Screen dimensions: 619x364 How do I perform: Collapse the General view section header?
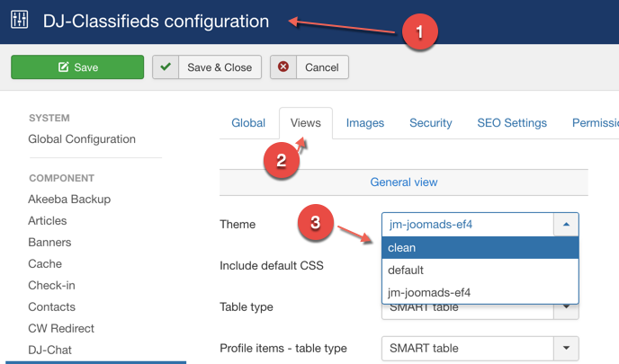(403, 182)
